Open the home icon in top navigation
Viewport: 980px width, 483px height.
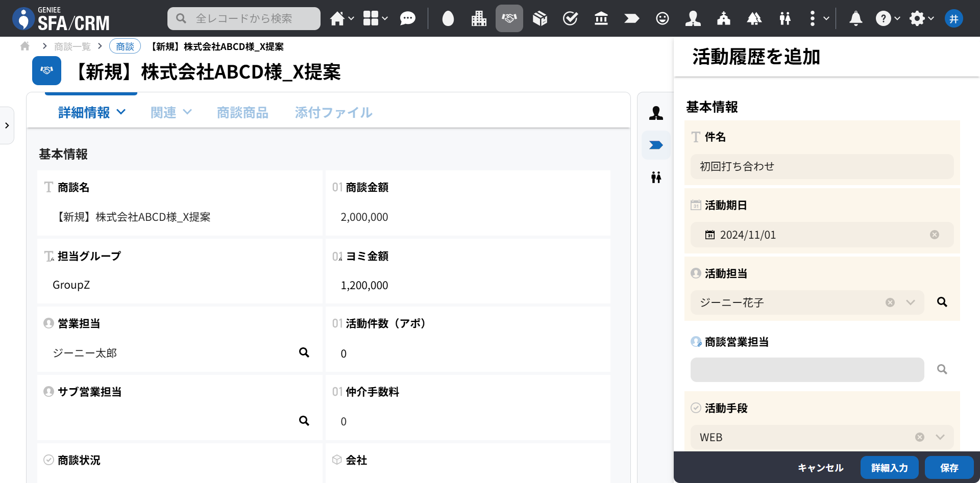click(x=337, y=19)
